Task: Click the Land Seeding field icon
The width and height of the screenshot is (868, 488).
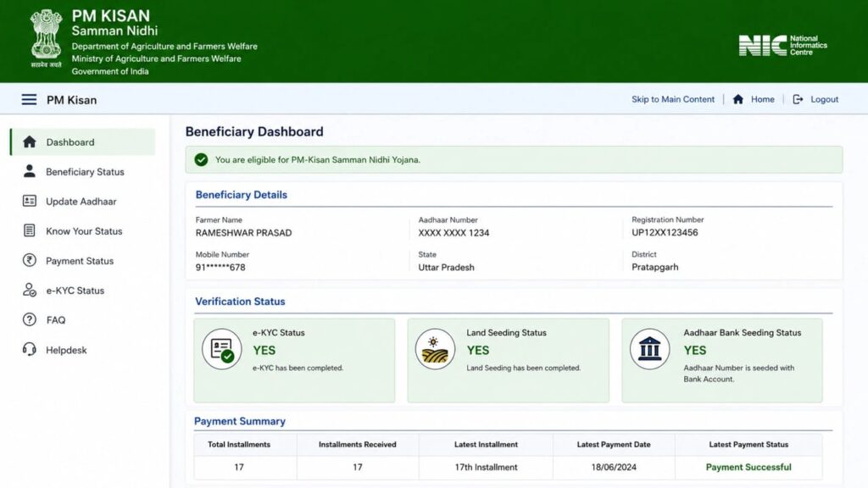Action: point(435,349)
